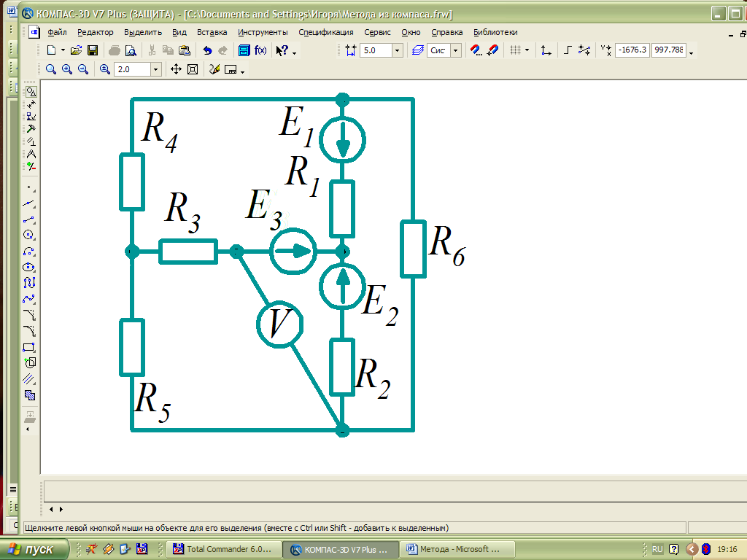Image resolution: width=747 pixels, height=560 pixels.
Task: Open an existing file with folder icon
Action: click(76, 50)
